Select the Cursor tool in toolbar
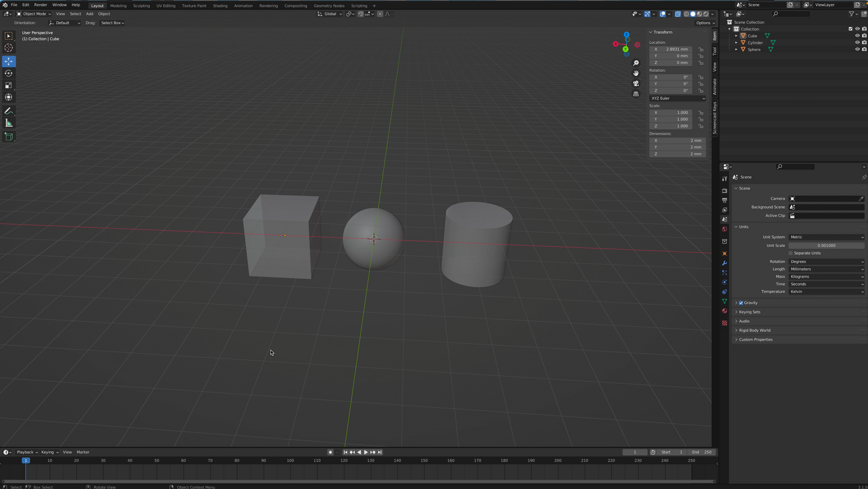The image size is (868, 489). coord(8,48)
